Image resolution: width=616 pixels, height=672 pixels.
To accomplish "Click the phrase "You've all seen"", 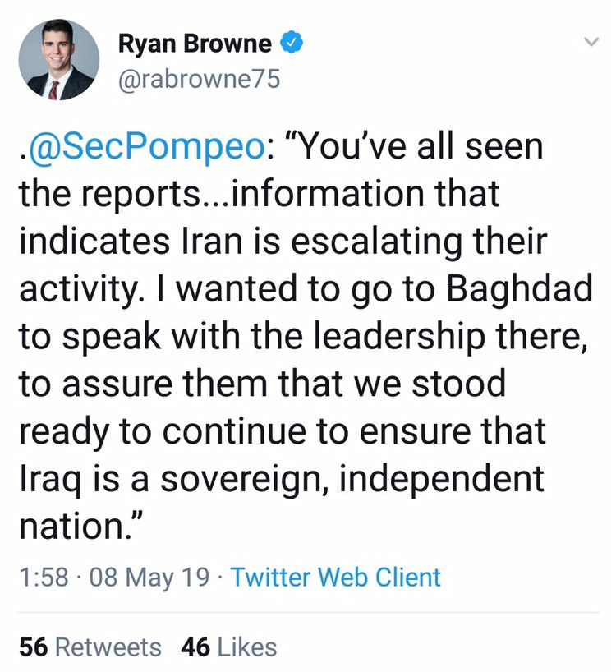I will coord(409,148).
